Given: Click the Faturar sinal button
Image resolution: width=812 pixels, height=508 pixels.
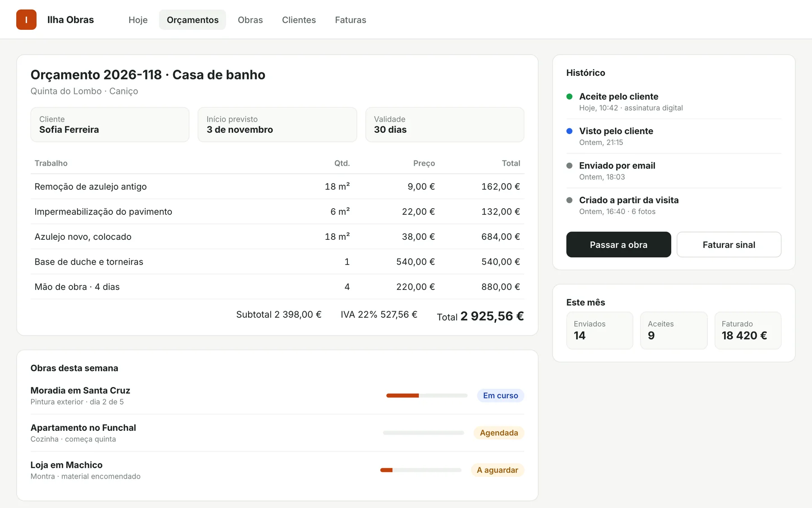Looking at the screenshot, I should point(729,245).
